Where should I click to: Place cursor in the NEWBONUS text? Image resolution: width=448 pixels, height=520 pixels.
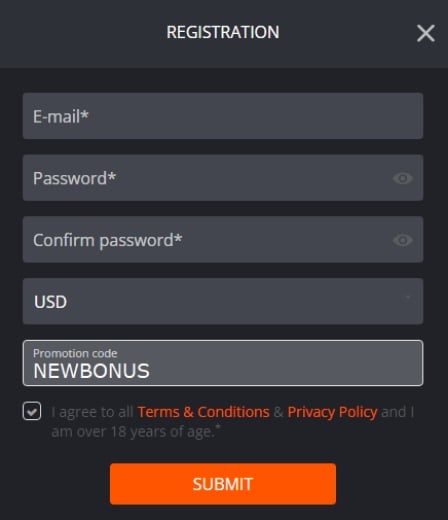click(x=91, y=371)
